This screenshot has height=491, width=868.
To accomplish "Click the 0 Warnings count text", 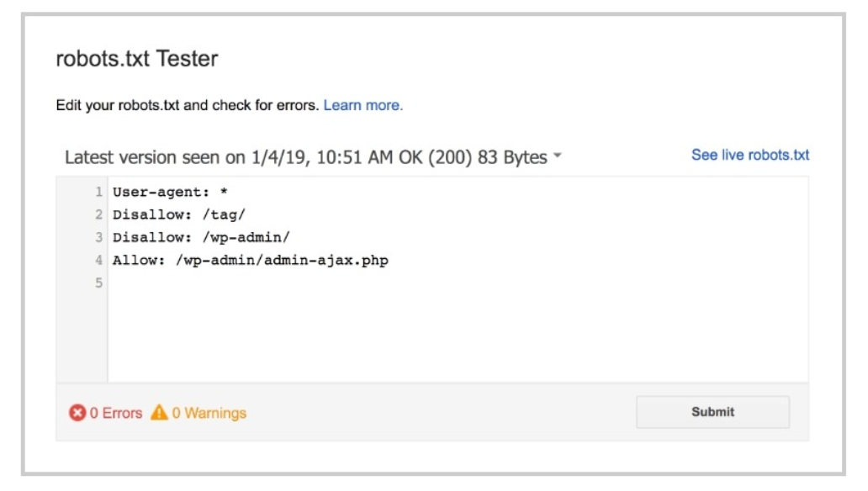I will [x=209, y=413].
